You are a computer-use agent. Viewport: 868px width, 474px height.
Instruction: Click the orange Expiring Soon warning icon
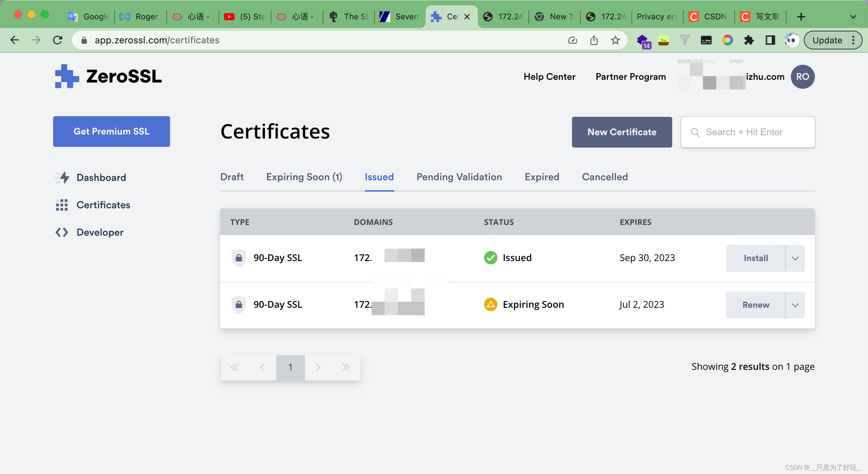click(x=490, y=305)
